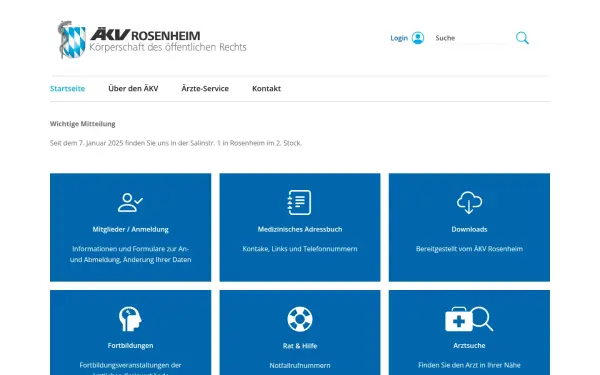Viewport: 600px width, 375px height.
Task: Click the magnifying glass search icon
Action: [x=522, y=38]
